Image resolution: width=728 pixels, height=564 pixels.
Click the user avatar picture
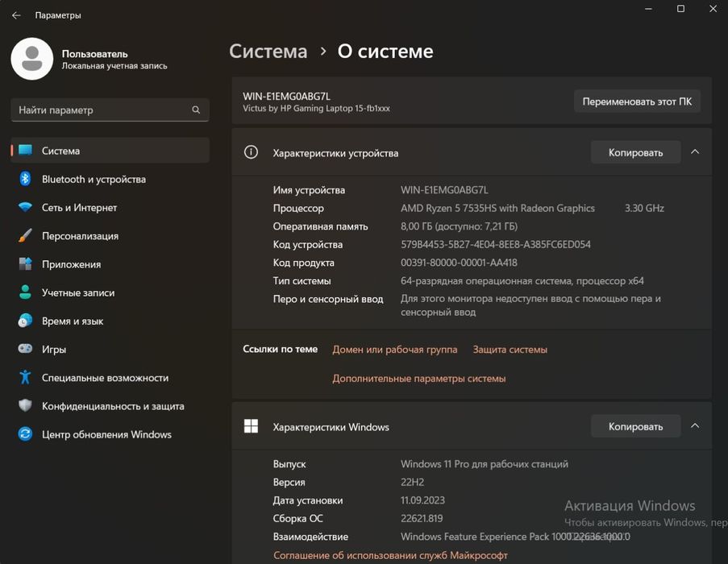pos(32,59)
